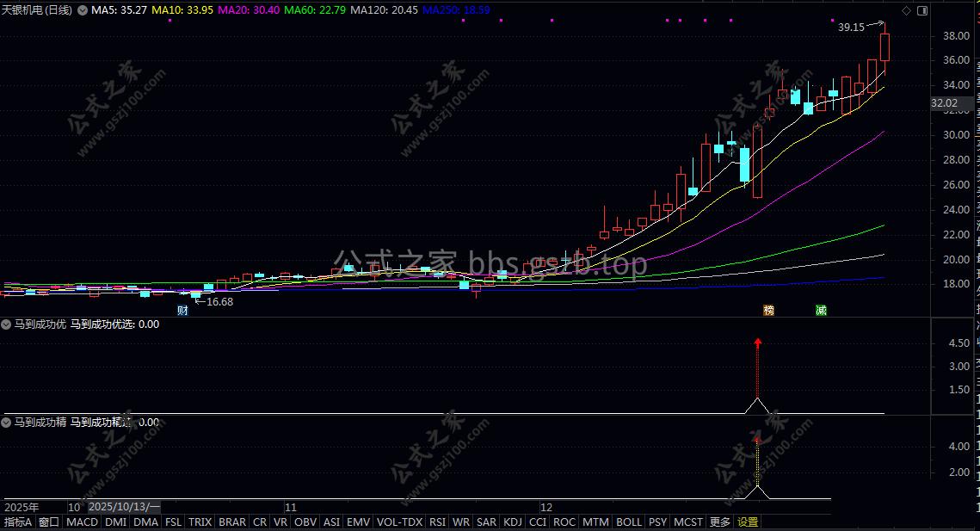The image size is (980, 531).
Task: Click the 16.68 low price label
Action: pyautogui.click(x=220, y=302)
